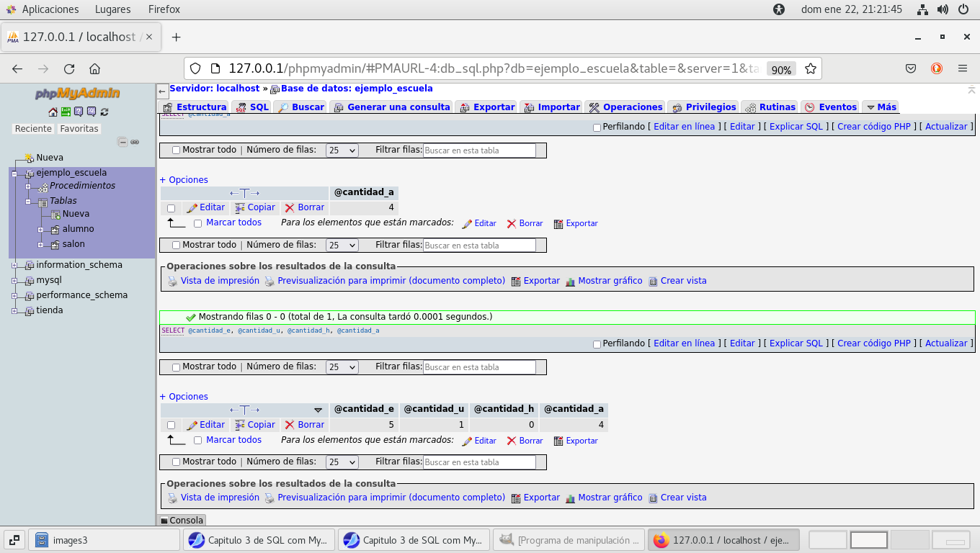Click the reload navigation panel icon
980x553 pixels.
pyautogui.click(x=104, y=112)
